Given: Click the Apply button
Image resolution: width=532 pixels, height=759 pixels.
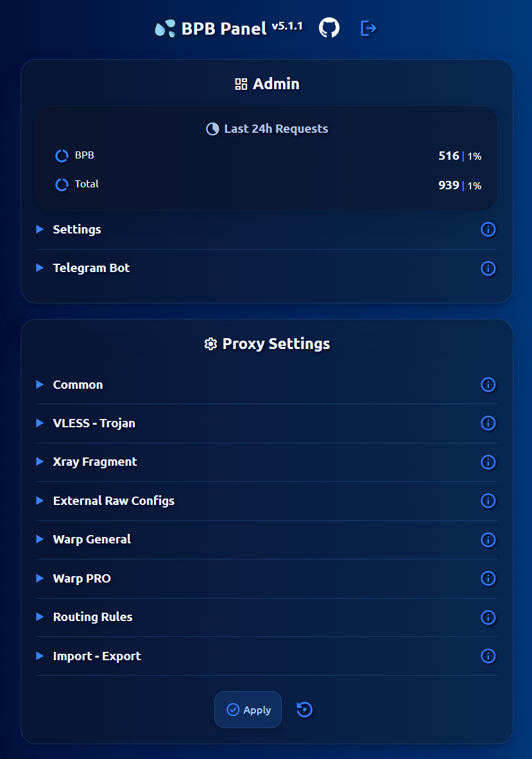Looking at the screenshot, I should [248, 710].
